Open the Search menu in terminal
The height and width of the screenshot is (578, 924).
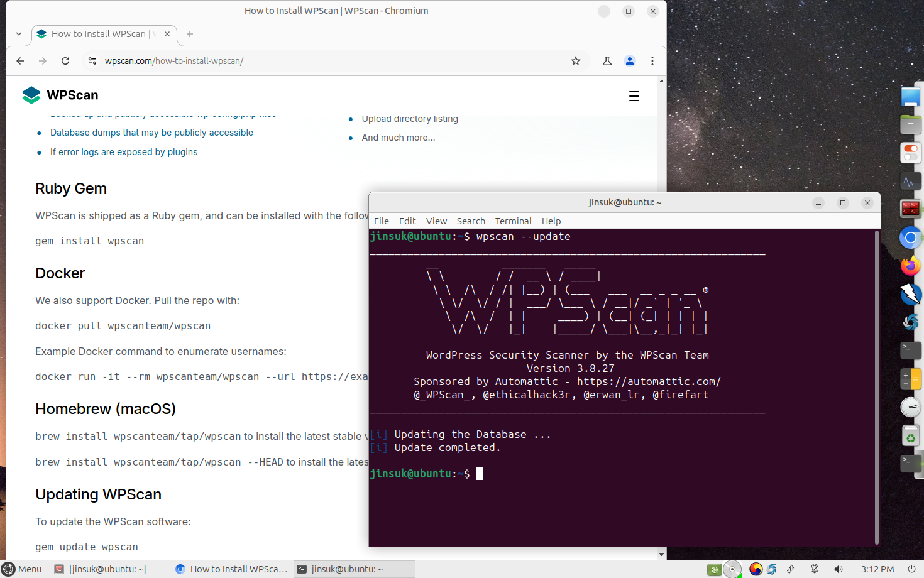pyautogui.click(x=471, y=221)
